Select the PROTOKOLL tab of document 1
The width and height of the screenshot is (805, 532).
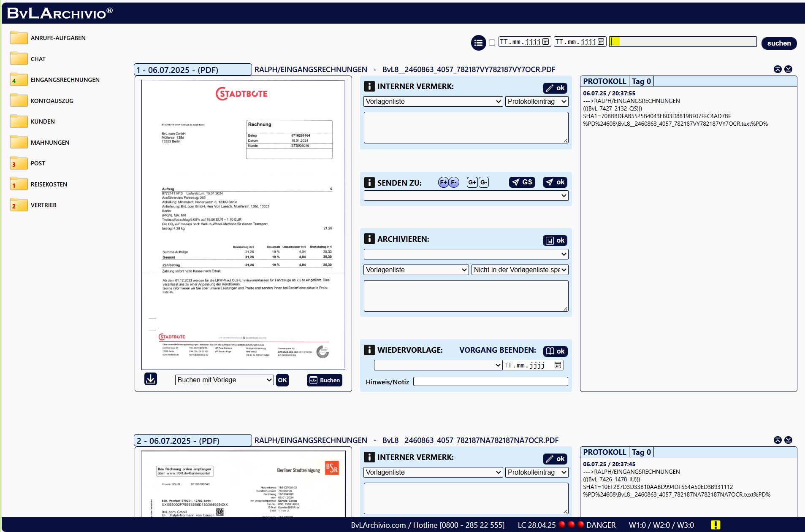(x=604, y=81)
